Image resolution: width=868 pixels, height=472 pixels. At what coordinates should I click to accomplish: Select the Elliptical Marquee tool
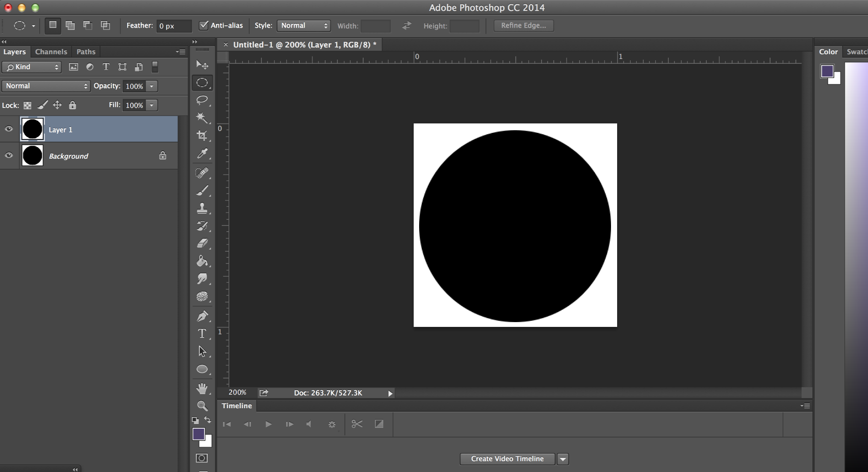click(202, 83)
